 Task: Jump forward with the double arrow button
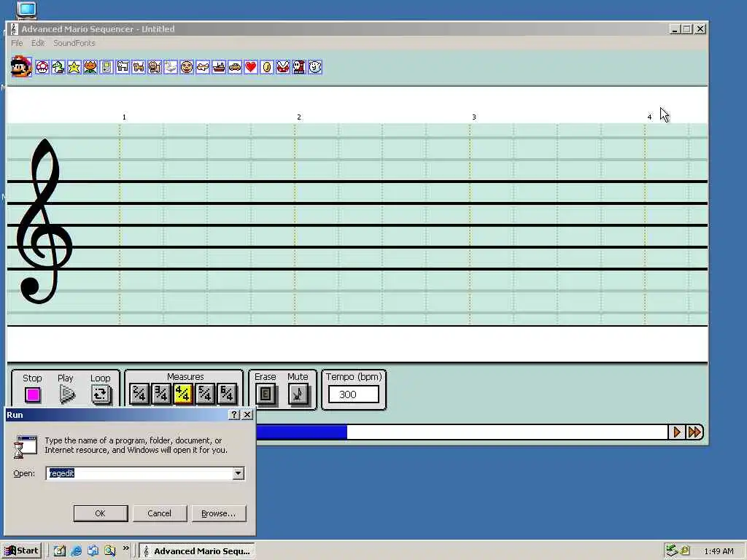coord(695,432)
